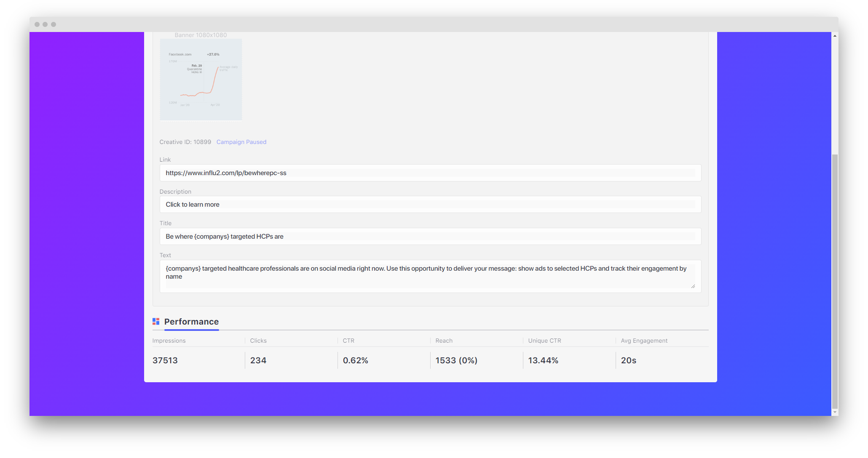The width and height of the screenshot is (868, 458).
Task: Click the Text area resize handle
Action: click(693, 286)
